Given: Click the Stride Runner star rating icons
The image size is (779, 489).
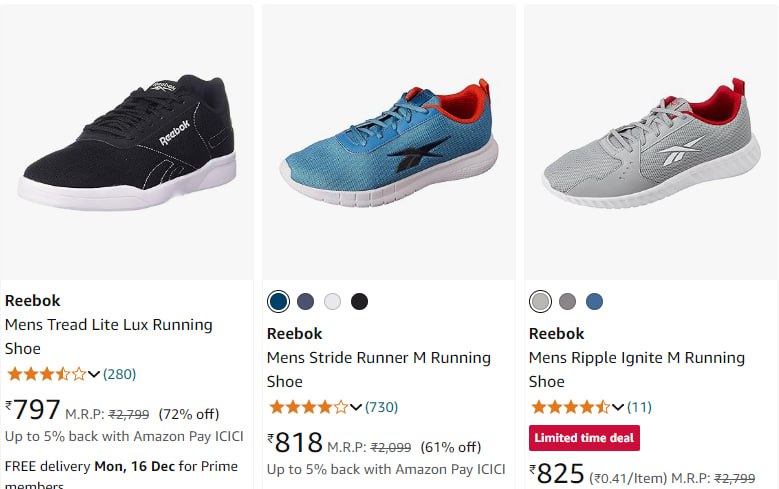Looking at the screenshot, I should [x=308, y=407].
